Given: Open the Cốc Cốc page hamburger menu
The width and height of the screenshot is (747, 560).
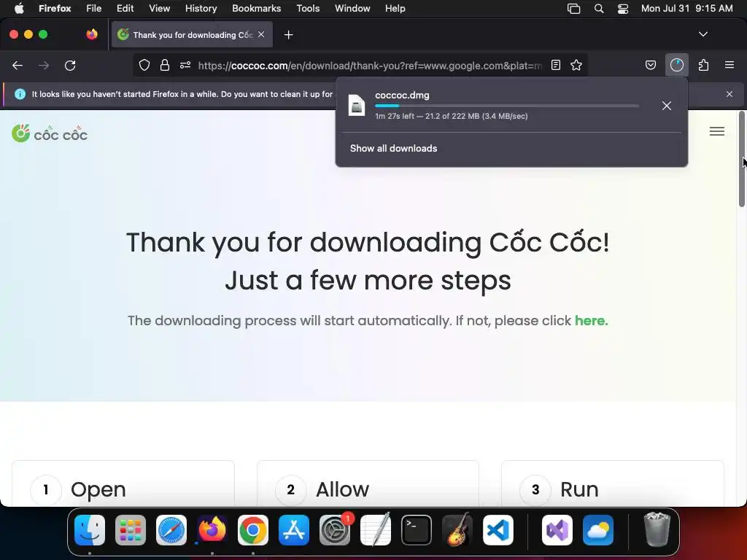Looking at the screenshot, I should tap(716, 131).
